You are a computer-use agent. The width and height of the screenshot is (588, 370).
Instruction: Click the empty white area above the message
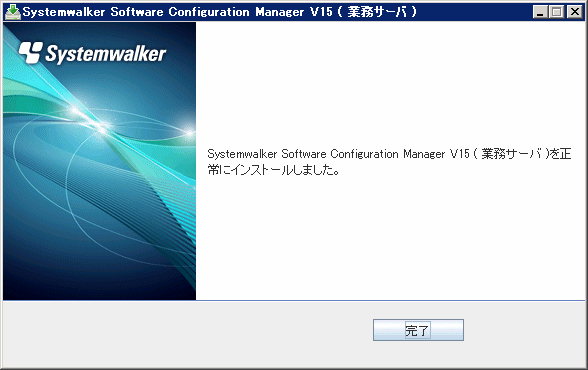pyautogui.click(x=390, y=82)
